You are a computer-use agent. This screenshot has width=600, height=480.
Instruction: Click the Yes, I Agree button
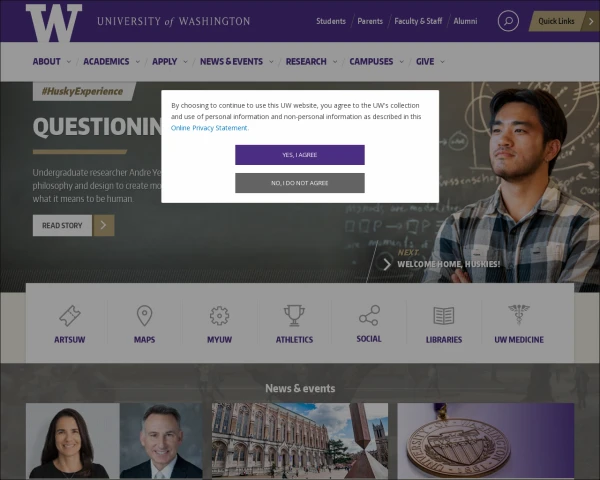300,155
